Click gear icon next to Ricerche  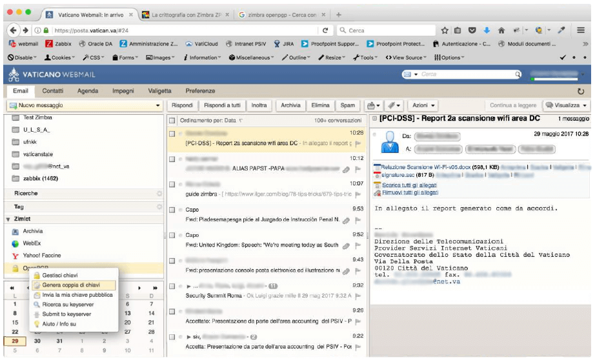pyautogui.click(x=159, y=194)
